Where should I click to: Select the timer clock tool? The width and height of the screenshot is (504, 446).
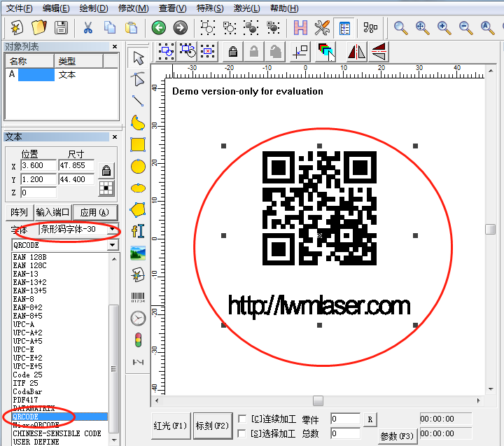[x=138, y=319]
